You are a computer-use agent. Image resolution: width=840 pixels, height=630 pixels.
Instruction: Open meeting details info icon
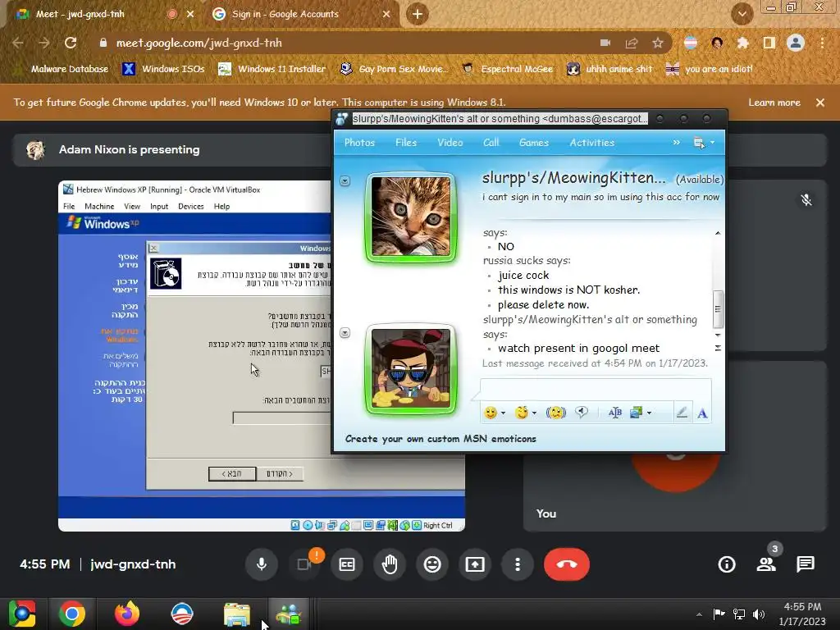point(727,564)
